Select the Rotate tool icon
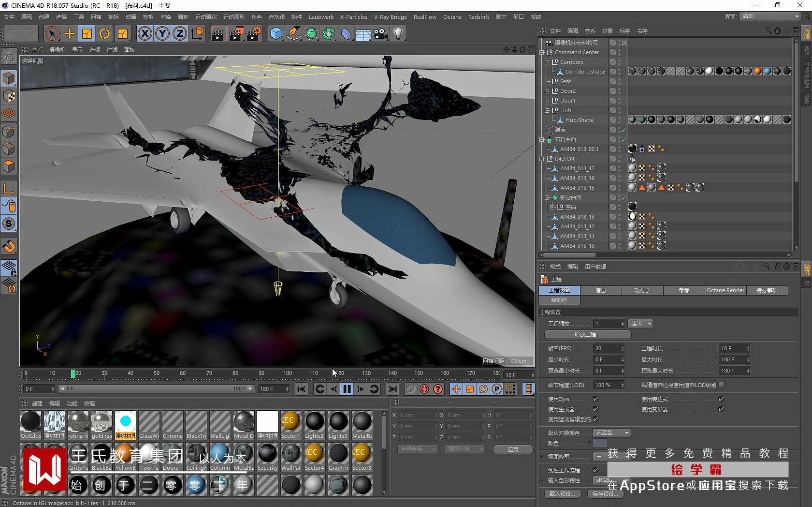812x507 pixels. pos(104,33)
